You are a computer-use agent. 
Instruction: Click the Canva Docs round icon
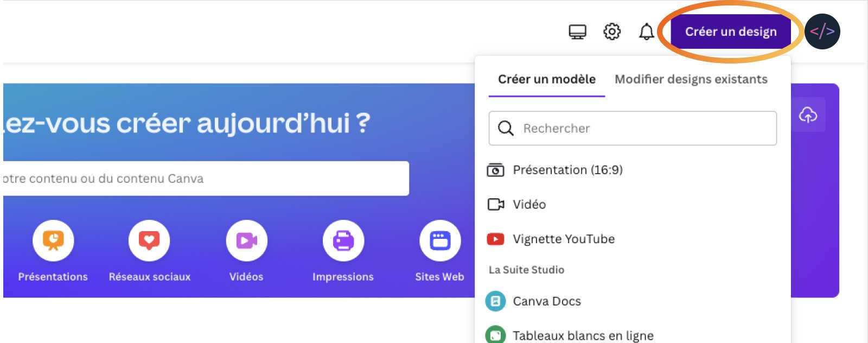click(x=495, y=301)
